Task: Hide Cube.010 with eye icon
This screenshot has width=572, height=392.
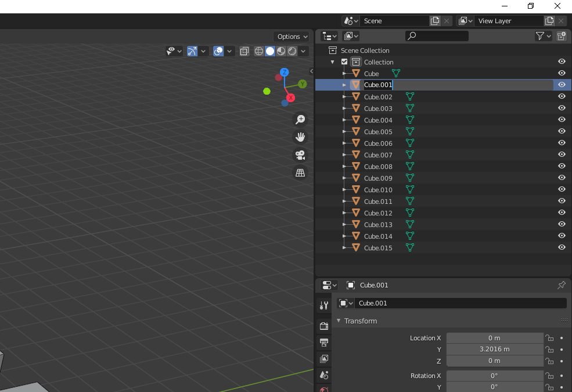Action: pos(562,189)
